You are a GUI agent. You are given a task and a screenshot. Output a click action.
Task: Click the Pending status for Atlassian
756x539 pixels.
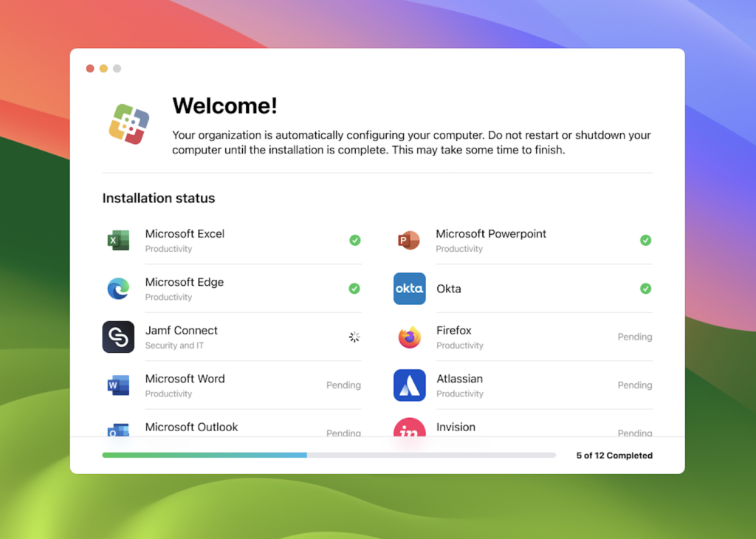(x=635, y=385)
